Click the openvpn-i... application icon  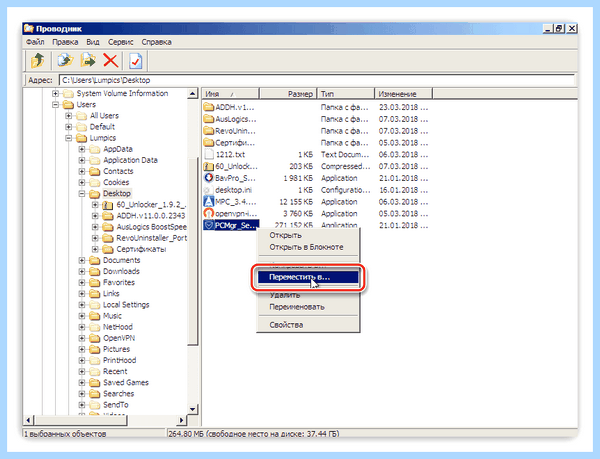tap(209, 213)
